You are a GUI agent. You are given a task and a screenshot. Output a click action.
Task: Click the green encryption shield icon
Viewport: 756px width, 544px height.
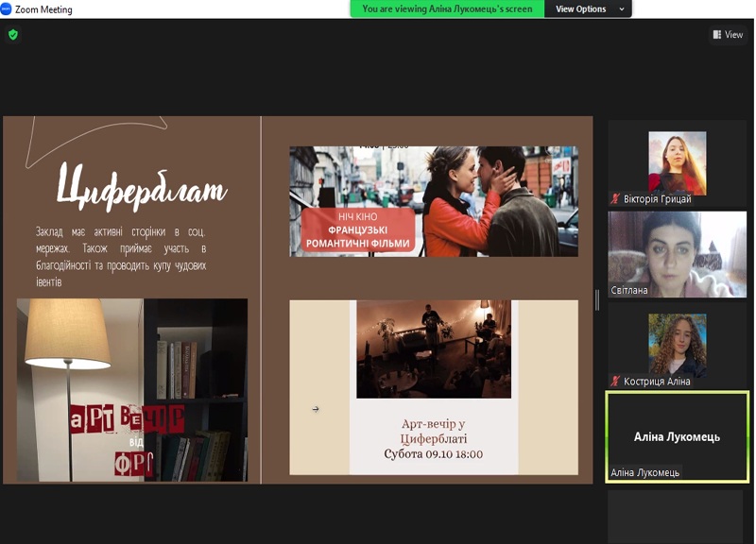pos(12,34)
